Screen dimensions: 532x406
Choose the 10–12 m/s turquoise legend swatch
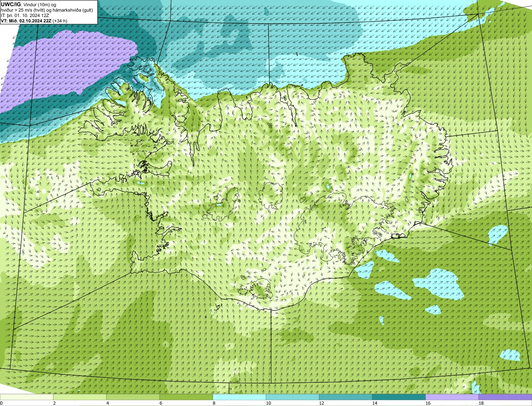(x=293, y=397)
